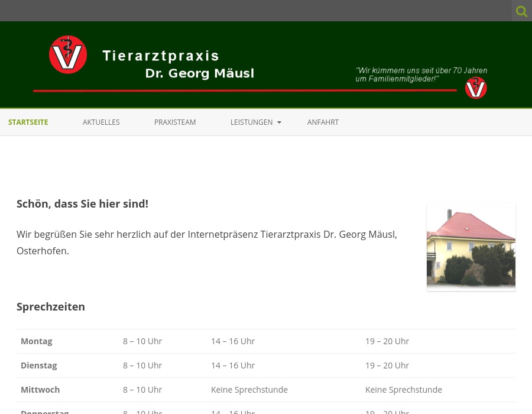Switch to the AKTUELLES page
Viewport: 532px width, 414px height.
pos(101,122)
